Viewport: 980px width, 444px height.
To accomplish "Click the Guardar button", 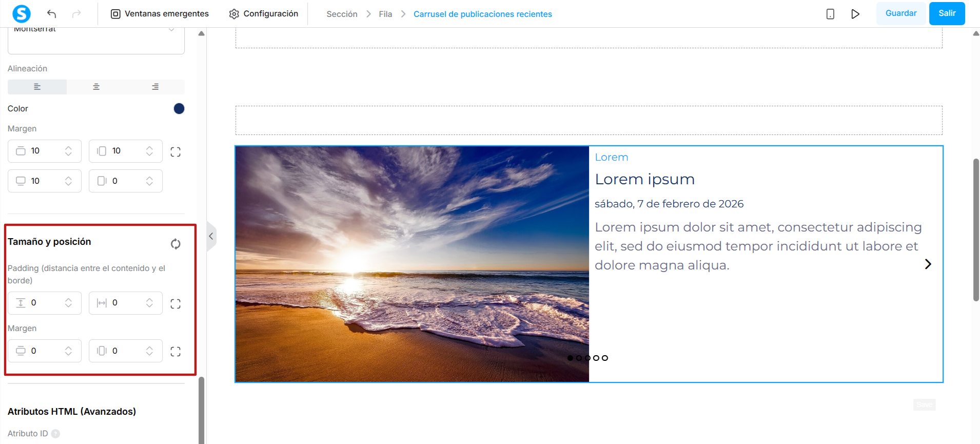I will click(901, 13).
